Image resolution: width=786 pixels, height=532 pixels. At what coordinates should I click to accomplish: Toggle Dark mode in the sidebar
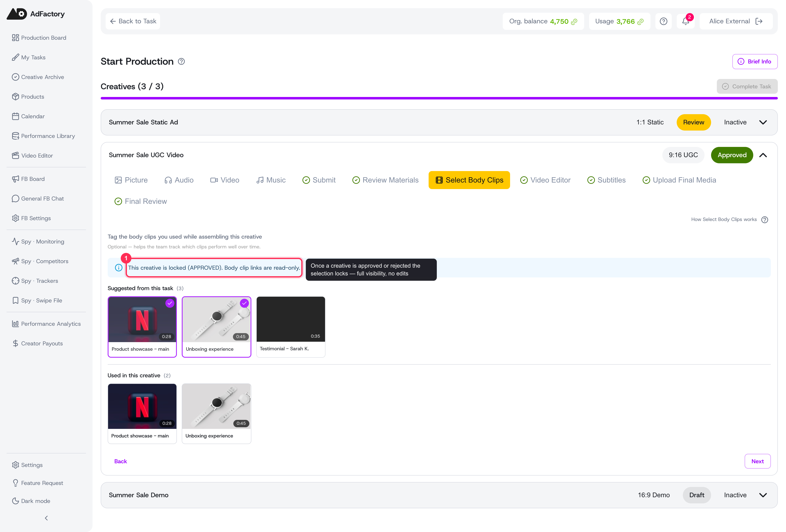(x=35, y=501)
